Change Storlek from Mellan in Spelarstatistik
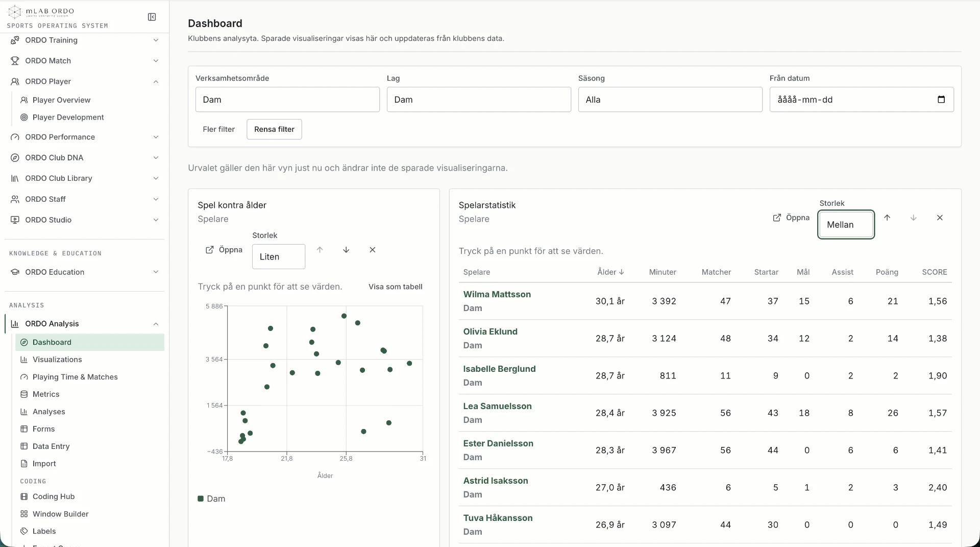Viewport: 980px width, 547px height. point(846,225)
